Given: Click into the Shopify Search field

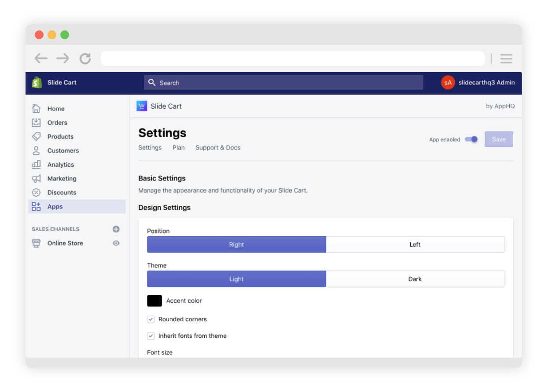Looking at the screenshot, I should (x=283, y=82).
